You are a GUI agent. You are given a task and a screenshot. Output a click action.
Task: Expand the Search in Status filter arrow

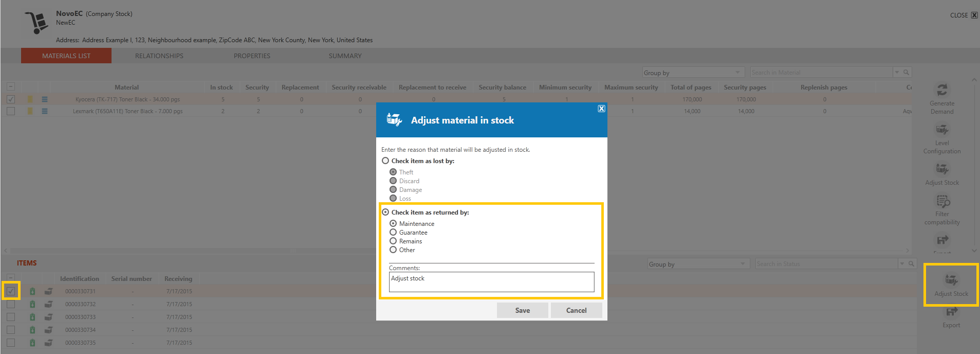(902, 264)
